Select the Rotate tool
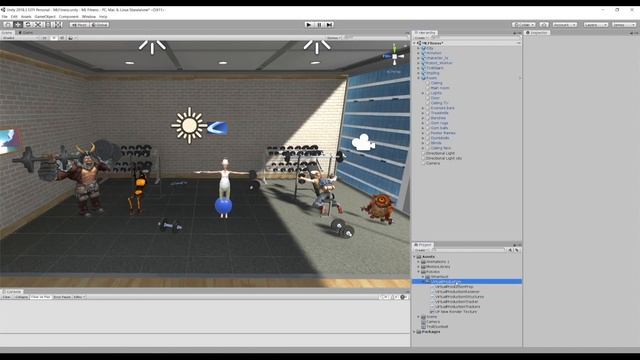 pos(28,24)
